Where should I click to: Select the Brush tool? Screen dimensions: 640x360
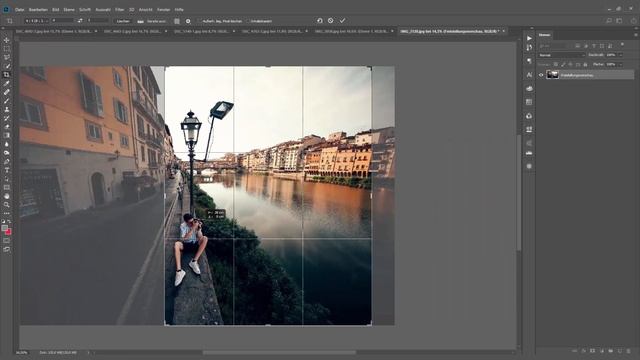coord(7,101)
